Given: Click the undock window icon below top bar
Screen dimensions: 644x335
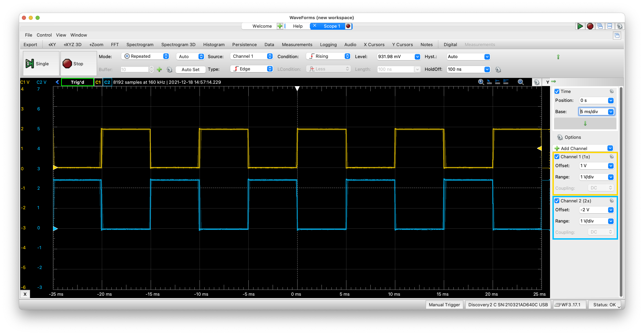Looking at the screenshot, I should pyautogui.click(x=617, y=36).
